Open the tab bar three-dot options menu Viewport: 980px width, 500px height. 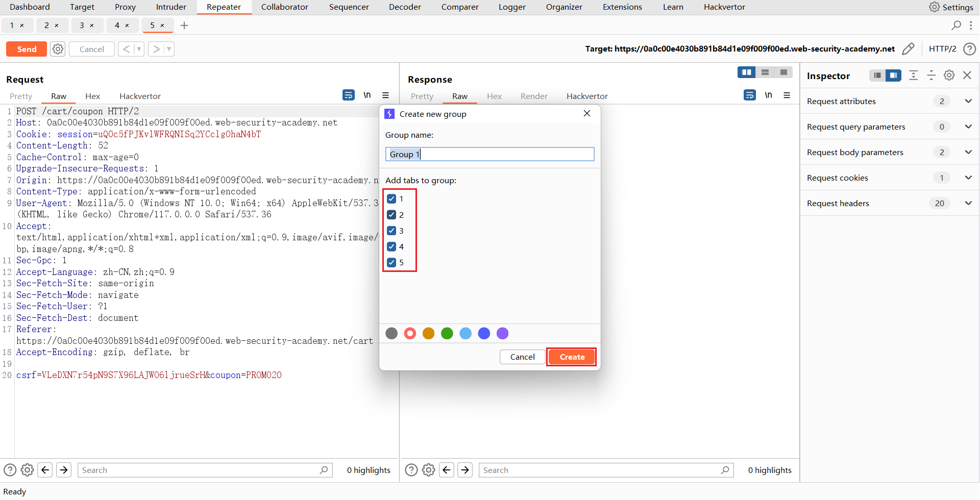pyautogui.click(x=971, y=25)
